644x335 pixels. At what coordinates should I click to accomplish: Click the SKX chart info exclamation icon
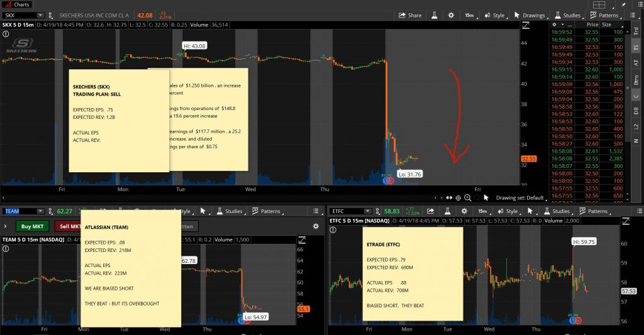click(x=6, y=34)
